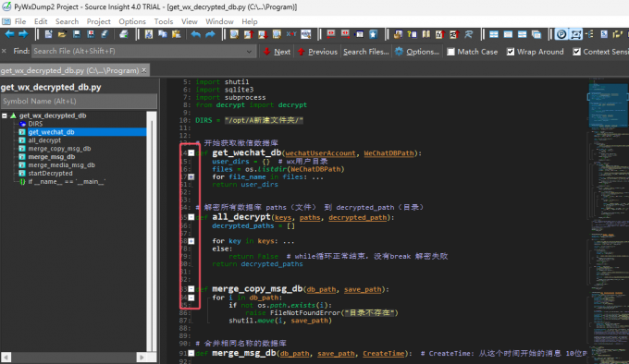This screenshot has width=629, height=364.
Task: Close the get_wx_decrypted_db.py tab
Action: pyautogui.click(x=144, y=70)
